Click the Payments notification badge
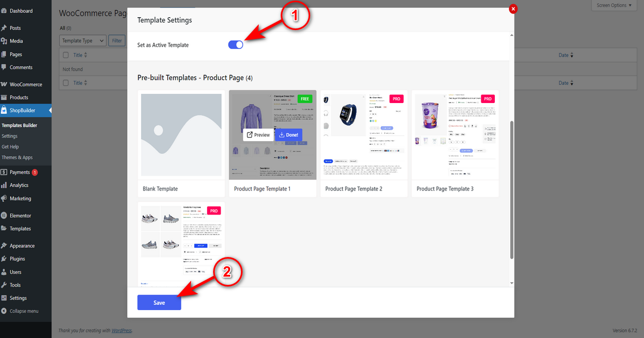Viewport: 644px width, 338px height. point(35,172)
